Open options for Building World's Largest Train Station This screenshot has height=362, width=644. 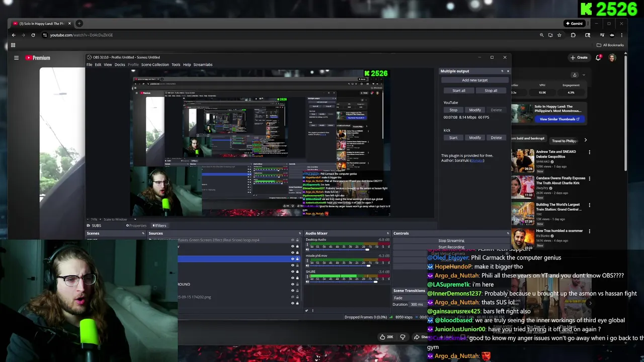(x=590, y=205)
